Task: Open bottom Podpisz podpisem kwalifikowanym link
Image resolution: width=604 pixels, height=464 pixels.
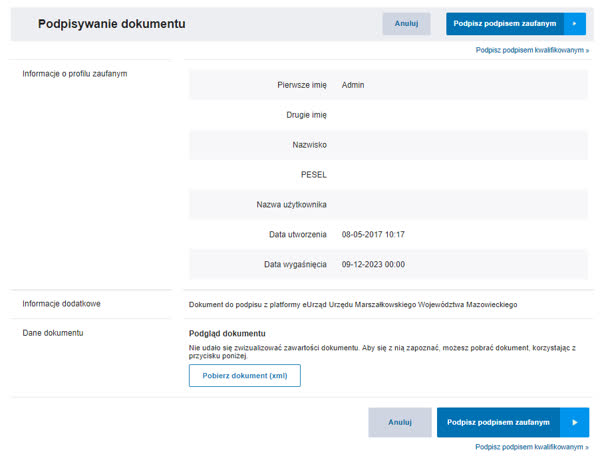Action: (x=532, y=447)
